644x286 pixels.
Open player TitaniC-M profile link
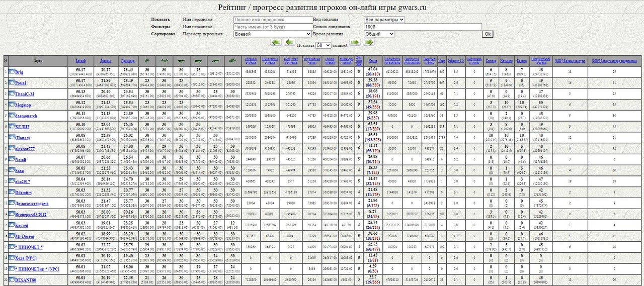[x=25, y=94]
